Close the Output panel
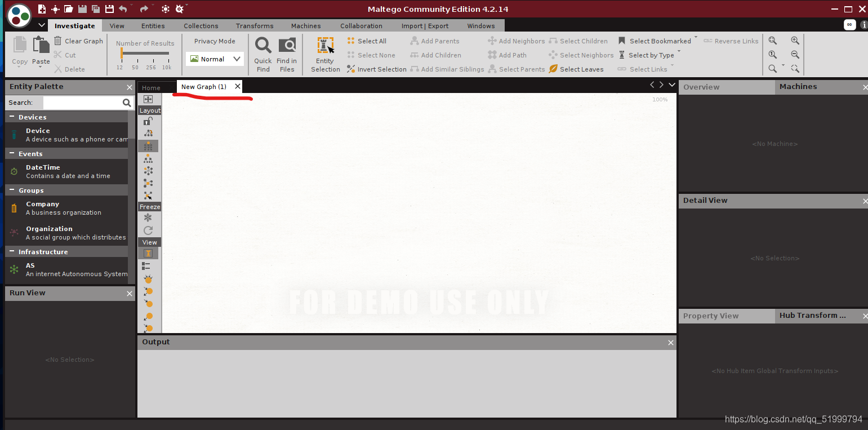 (x=671, y=343)
